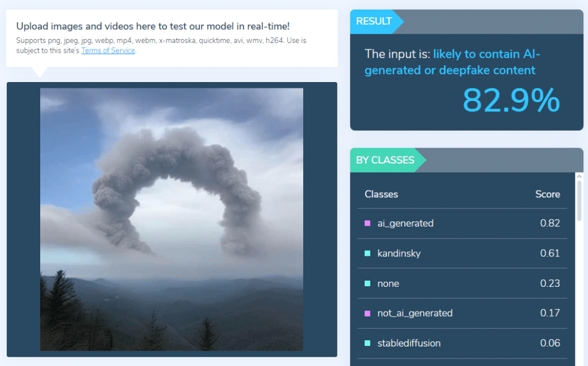The height and width of the screenshot is (366, 588).
Task: Select the kandinsky class label
Action: tap(399, 253)
